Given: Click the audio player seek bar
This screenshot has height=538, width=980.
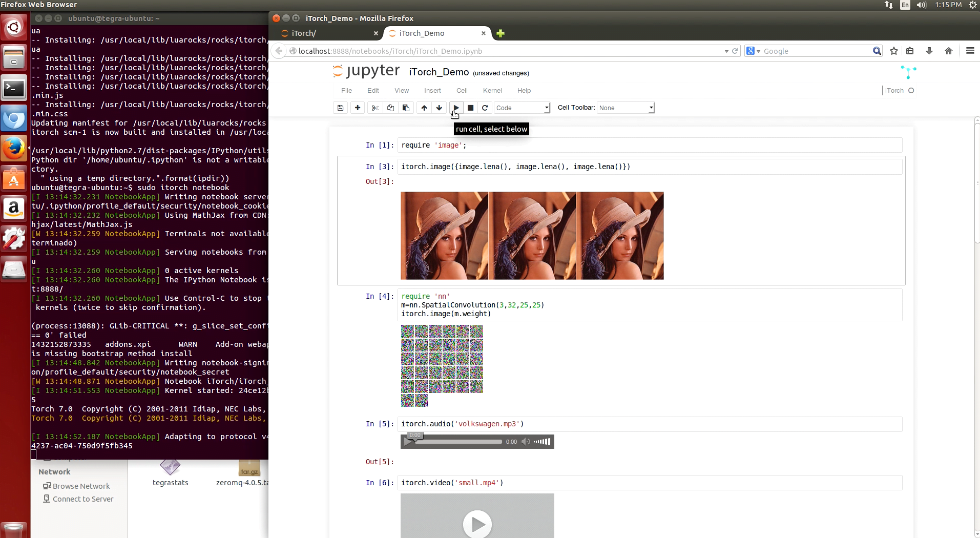Looking at the screenshot, I should pyautogui.click(x=458, y=442).
